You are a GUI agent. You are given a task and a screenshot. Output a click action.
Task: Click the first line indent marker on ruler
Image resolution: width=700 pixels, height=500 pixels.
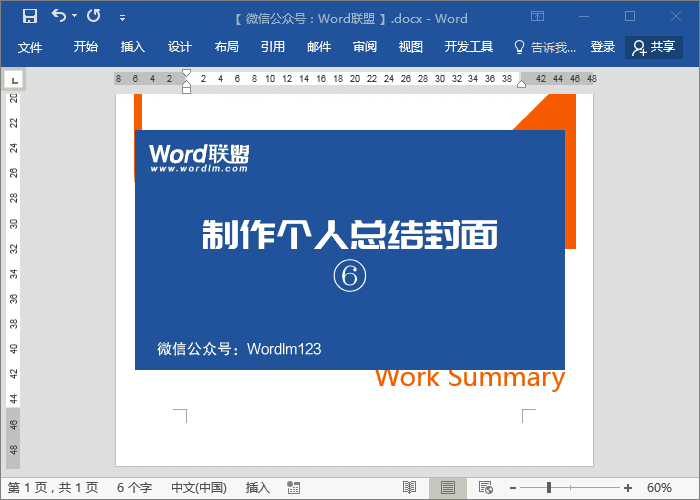click(x=187, y=73)
